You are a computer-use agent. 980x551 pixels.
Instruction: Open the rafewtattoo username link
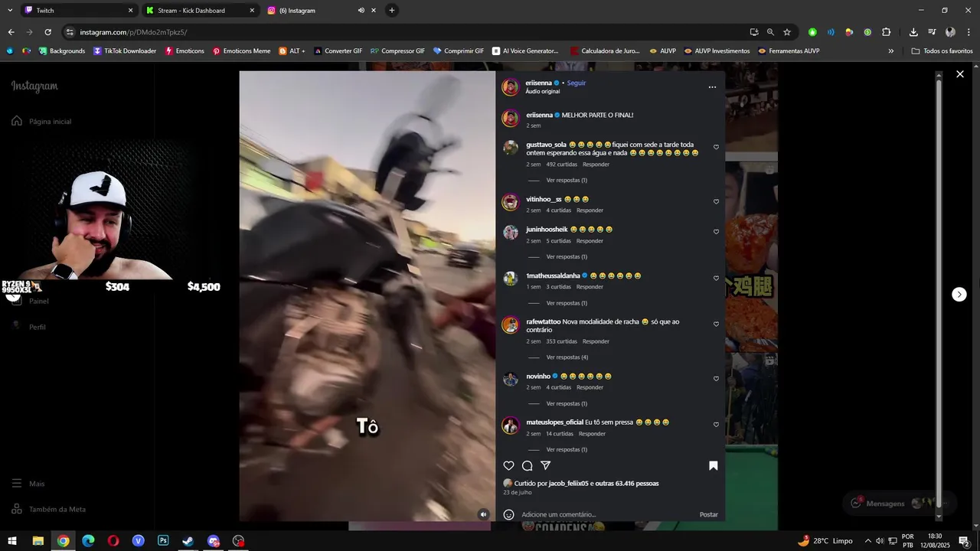tap(543, 321)
